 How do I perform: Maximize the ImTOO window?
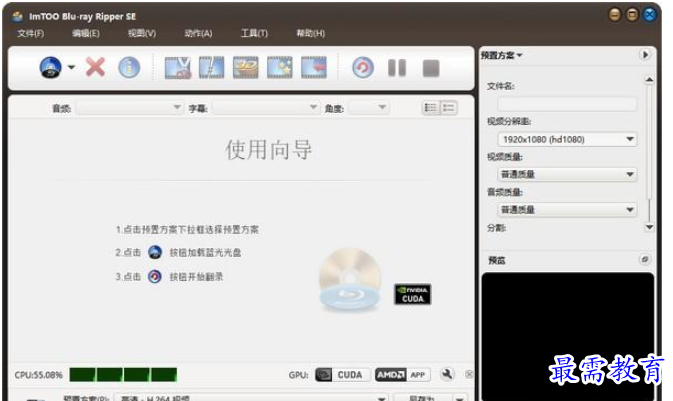tap(632, 15)
